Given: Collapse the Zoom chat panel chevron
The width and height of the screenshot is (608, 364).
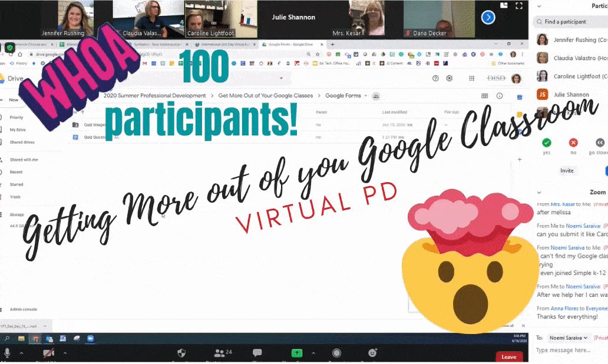Looking at the screenshot, I should tap(538, 192).
